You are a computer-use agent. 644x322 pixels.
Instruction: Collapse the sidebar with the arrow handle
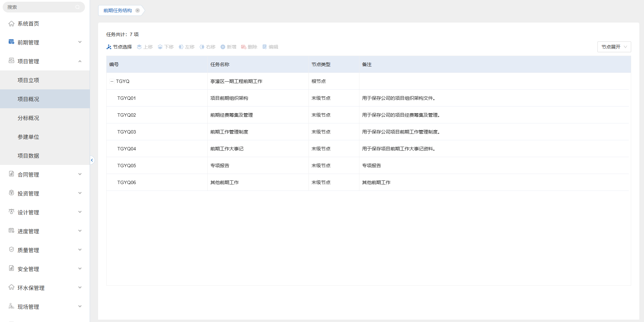tap(92, 160)
